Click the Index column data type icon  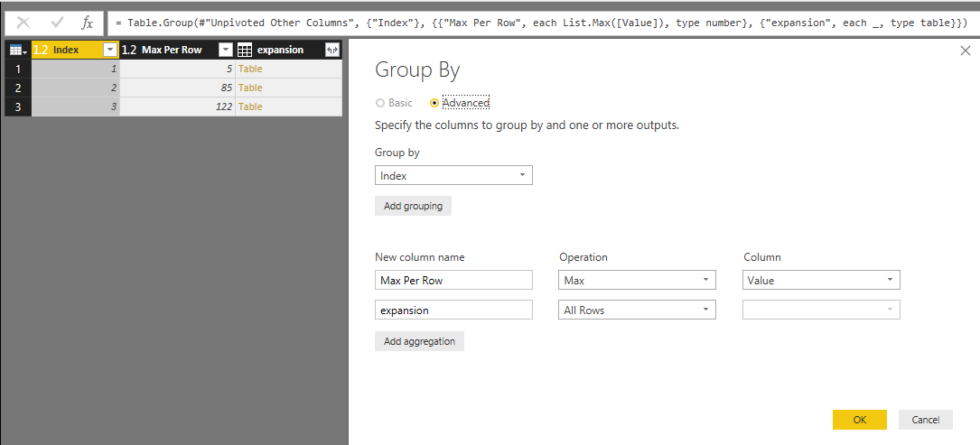pyautogui.click(x=40, y=50)
